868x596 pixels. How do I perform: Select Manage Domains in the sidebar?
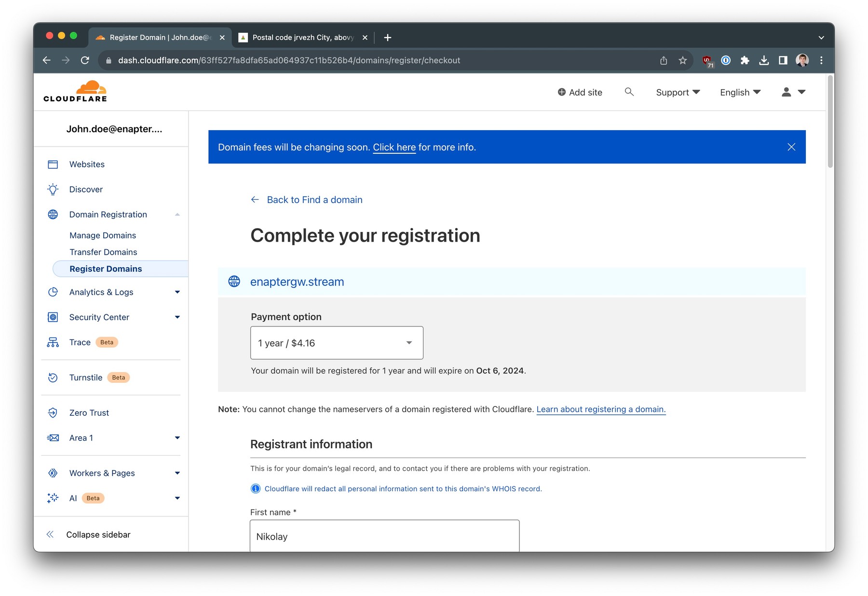click(x=103, y=235)
